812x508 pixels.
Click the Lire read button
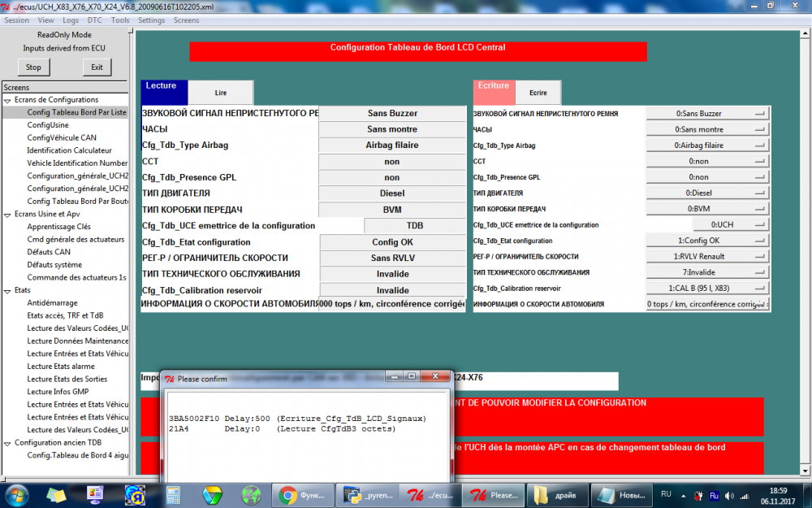click(221, 93)
